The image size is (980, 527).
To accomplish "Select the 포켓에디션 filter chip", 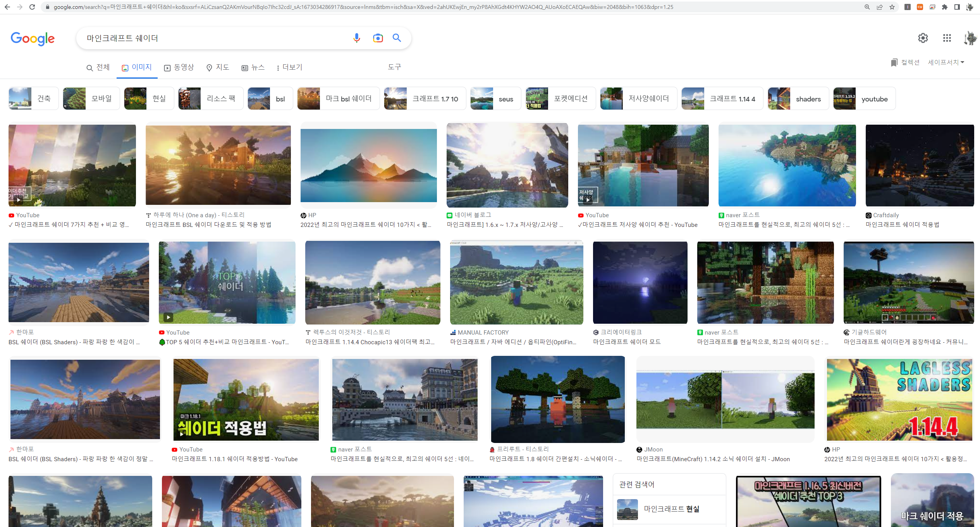I will click(560, 98).
